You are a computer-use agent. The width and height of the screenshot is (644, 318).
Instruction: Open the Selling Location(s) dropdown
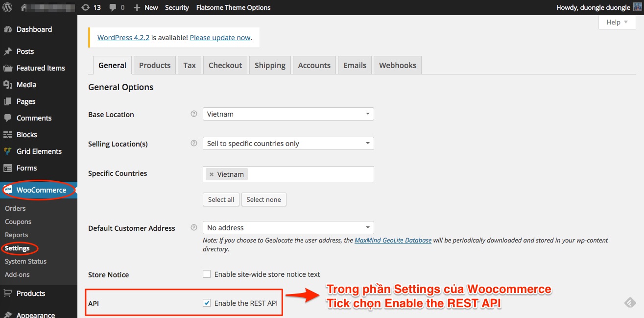pos(288,144)
